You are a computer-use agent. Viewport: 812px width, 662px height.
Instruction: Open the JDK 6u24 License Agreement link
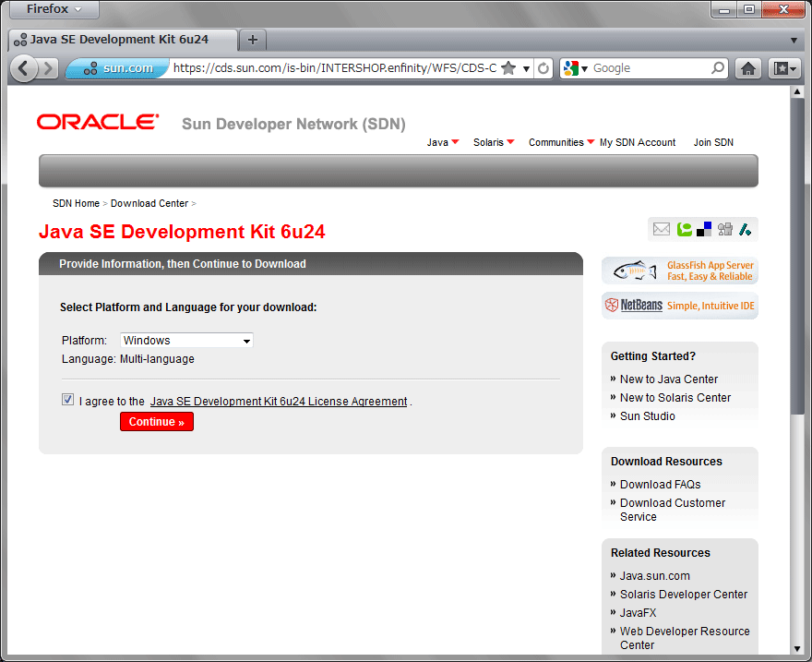coord(279,402)
